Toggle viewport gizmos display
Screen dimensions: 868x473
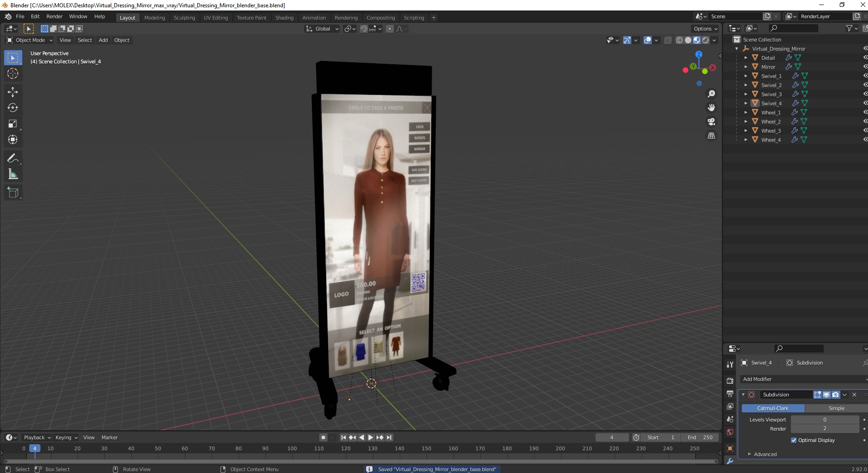pos(627,40)
